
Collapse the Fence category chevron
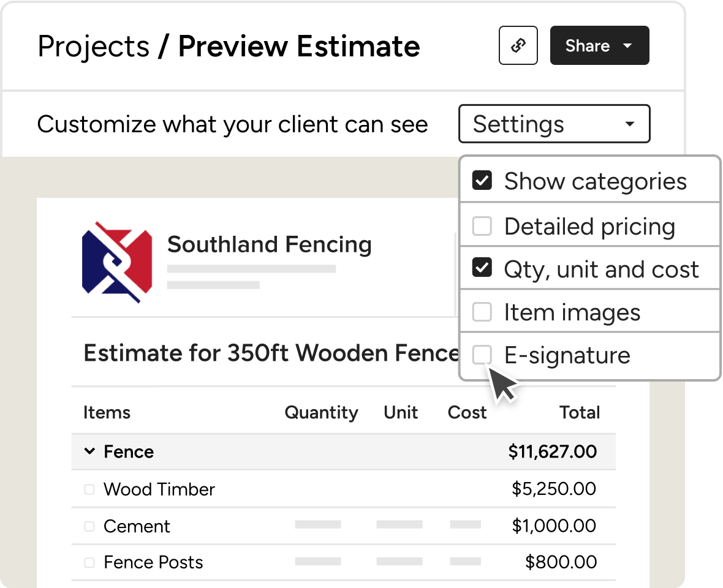[89, 451]
